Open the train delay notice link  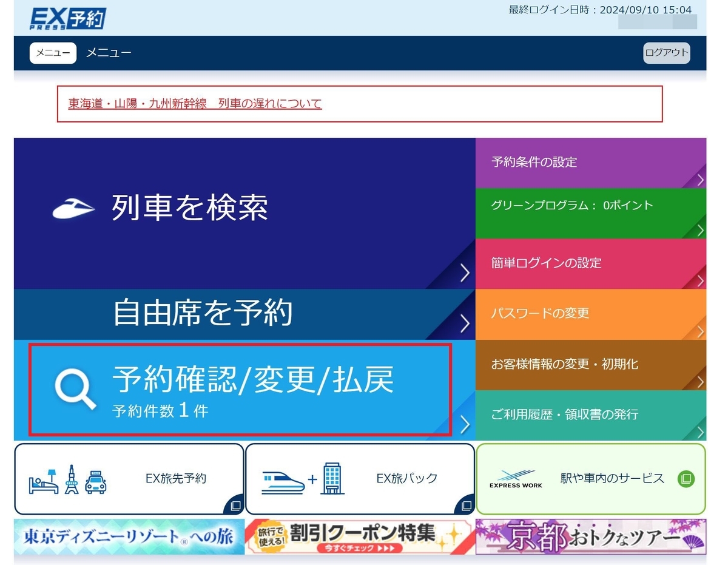195,104
